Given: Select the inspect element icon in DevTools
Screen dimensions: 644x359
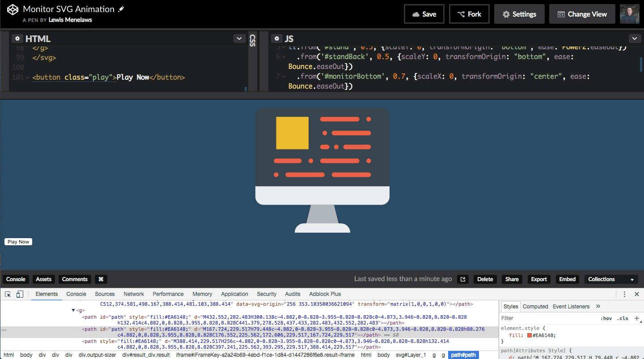Looking at the screenshot, I should (8, 294).
